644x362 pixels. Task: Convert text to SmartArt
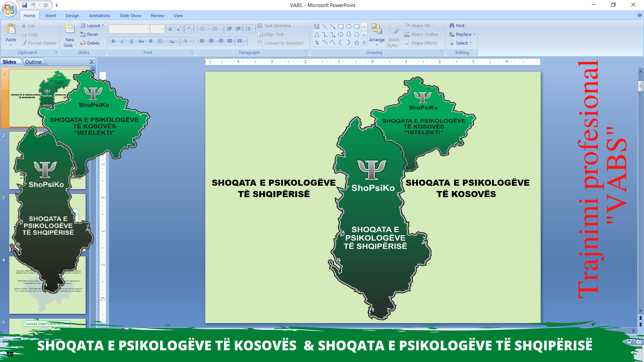(x=282, y=43)
